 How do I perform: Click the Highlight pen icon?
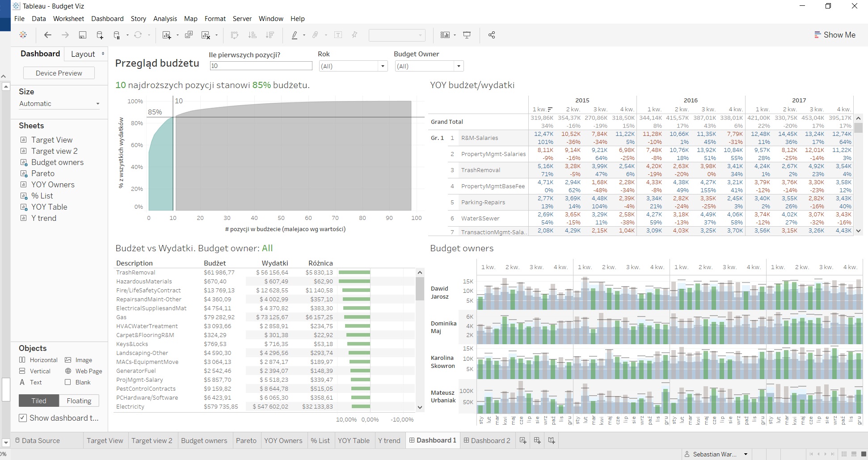click(295, 35)
